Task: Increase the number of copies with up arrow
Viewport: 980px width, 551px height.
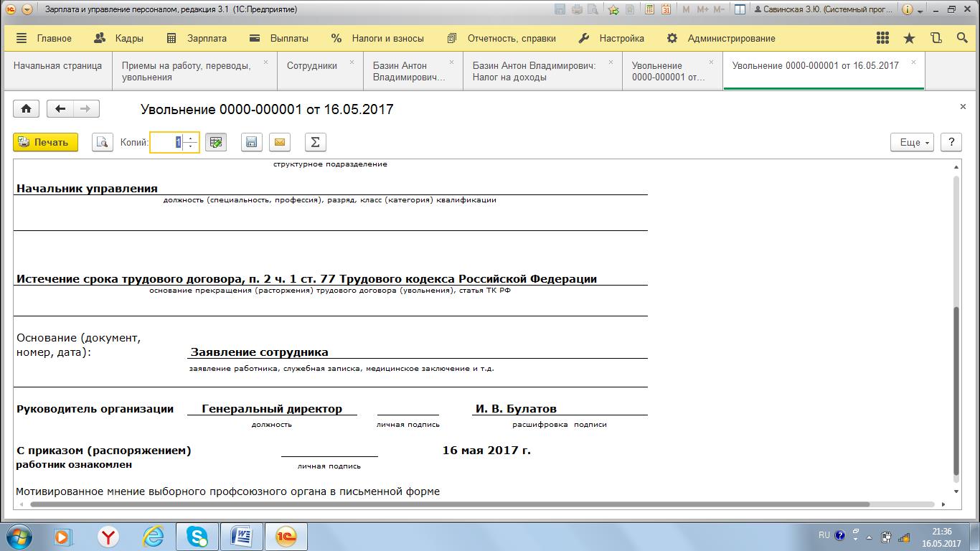Action: (190, 138)
